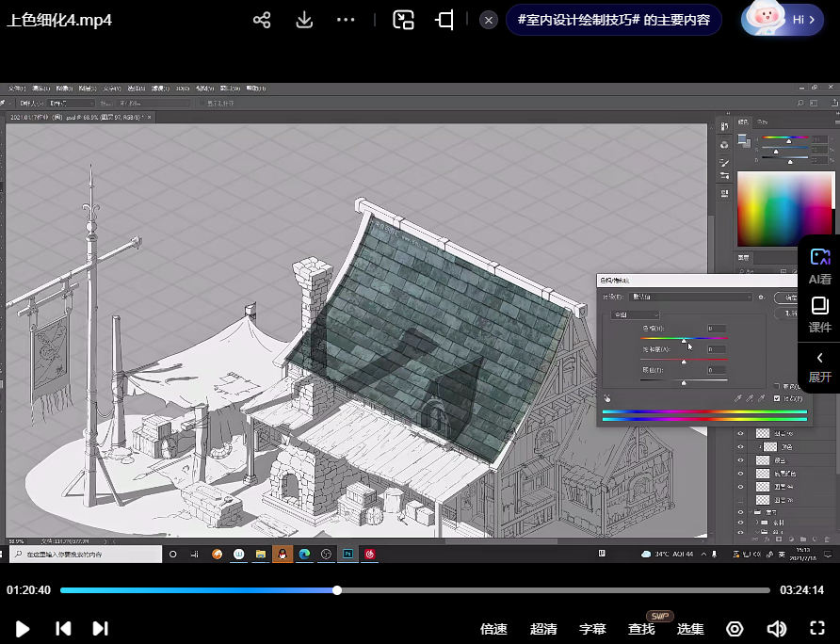The width and height of the screenshot is (840, 644).
Task: Click the 室内设计绘制技巧 topic suggestion
Action: tap(613, 20)
